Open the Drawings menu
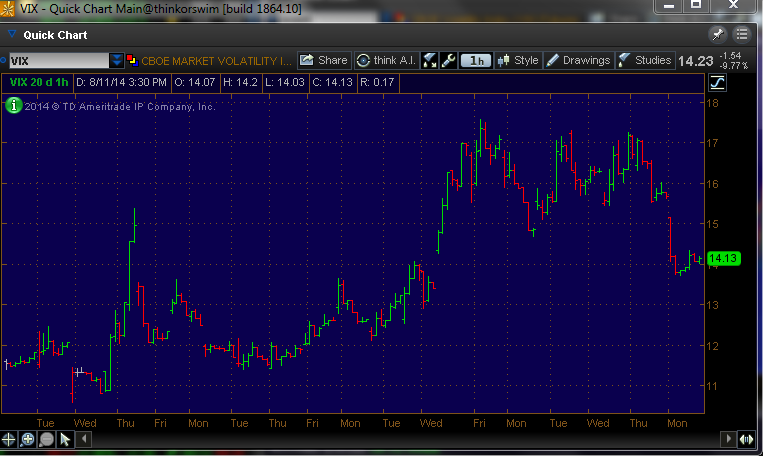 [578, 60]
